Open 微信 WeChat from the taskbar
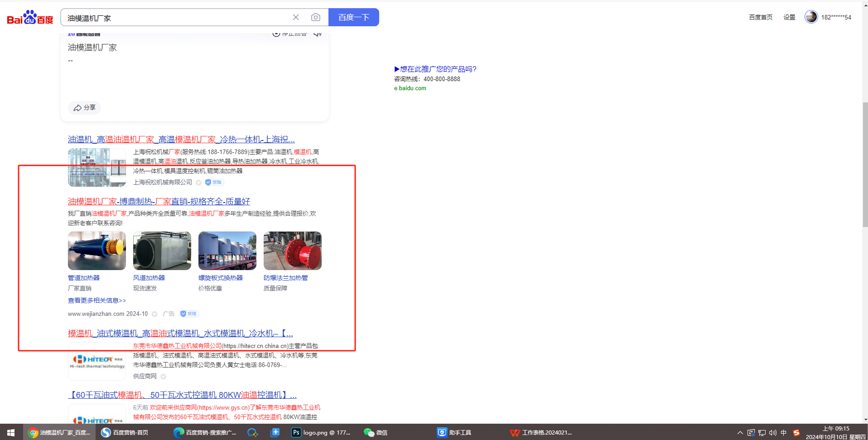 pyautogui.click(x=376, y=432)
